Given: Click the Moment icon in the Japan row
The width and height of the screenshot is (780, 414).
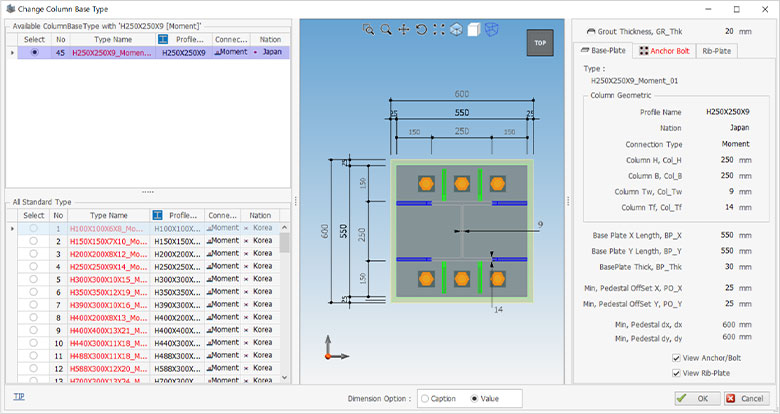Looking at the screenshot, I should coord(217,52).
